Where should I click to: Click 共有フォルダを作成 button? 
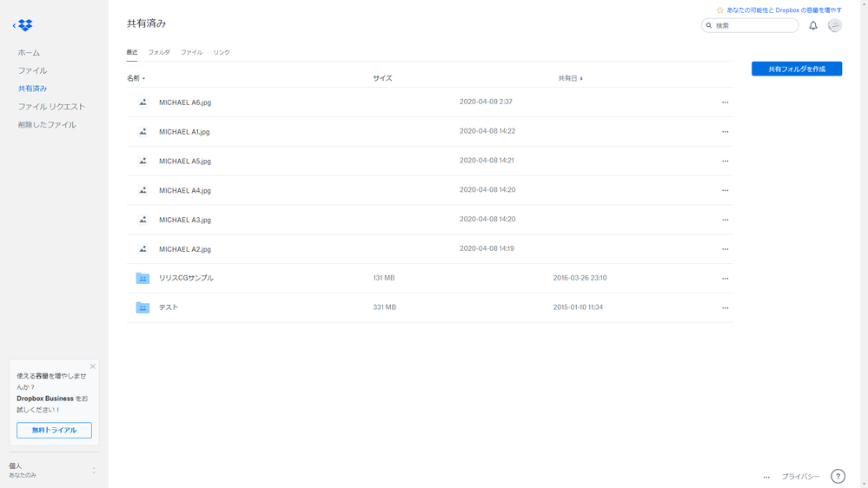click(x=797, y=69)
